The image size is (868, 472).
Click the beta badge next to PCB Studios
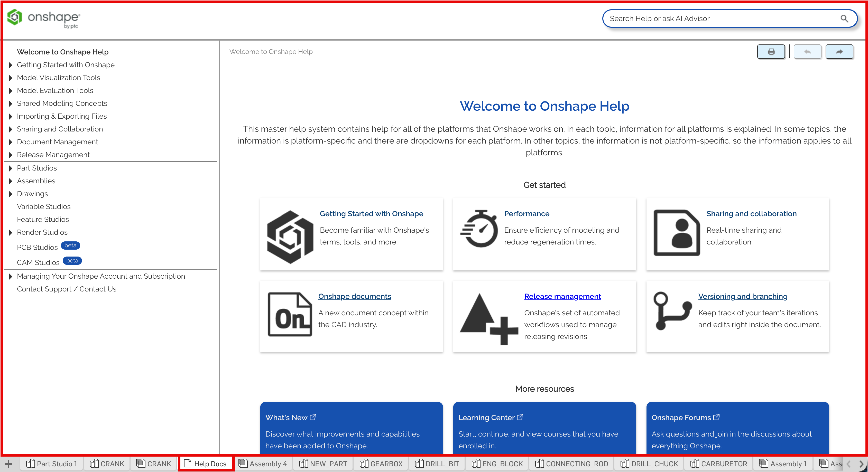(70, 246)
